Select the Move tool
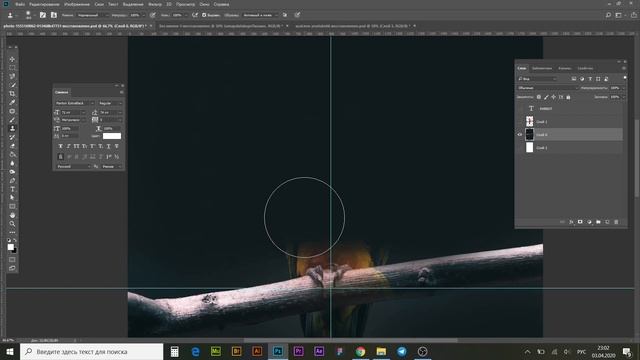The height and width of the screenshot is (360, 640). click(12, 59)
